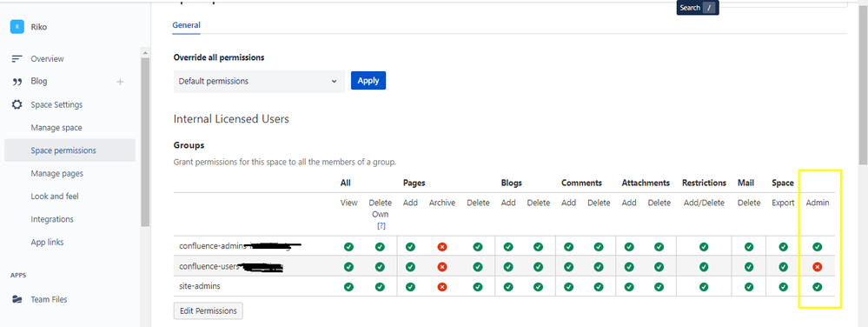
Task: Add a blog post with plus icon
Action: point(120,82)
